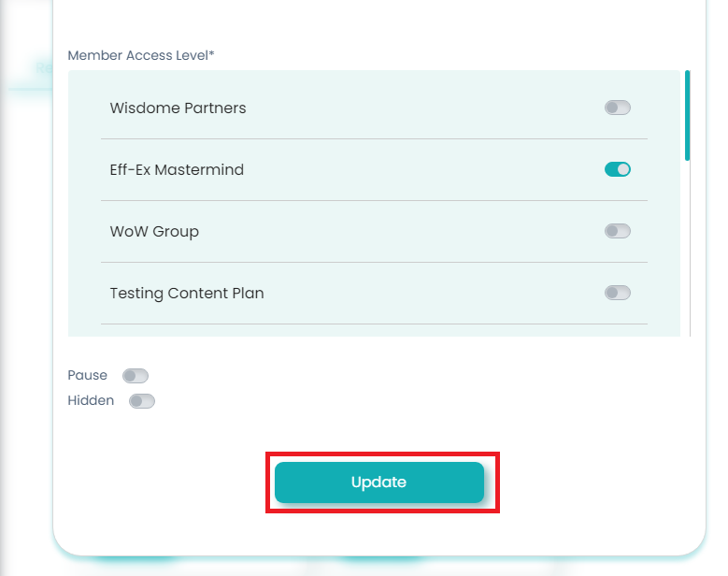This screenshot has height=576, width=728.
Task: Click the Pause label text
Action: point(87,376)
